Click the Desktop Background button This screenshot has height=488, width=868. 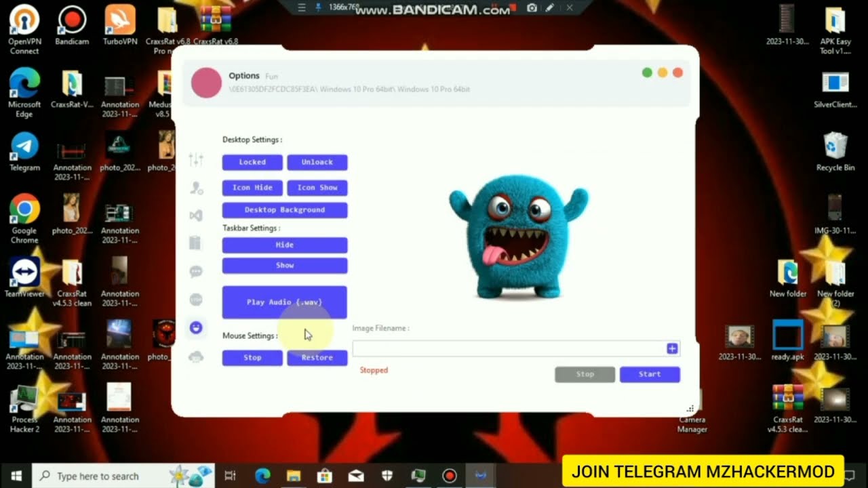[x=285, y=210]
